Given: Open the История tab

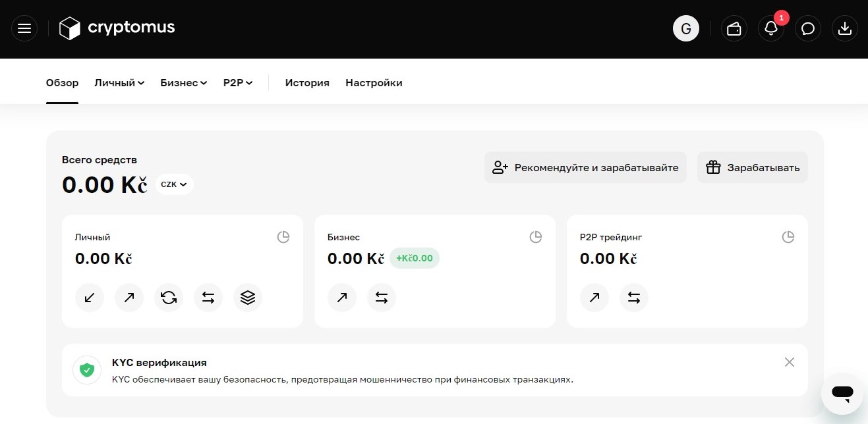Looking at the screenshot, I should (307, 83).
